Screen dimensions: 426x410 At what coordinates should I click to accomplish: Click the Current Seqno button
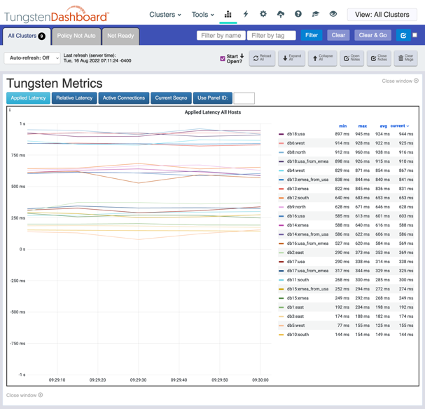point(171,98)
